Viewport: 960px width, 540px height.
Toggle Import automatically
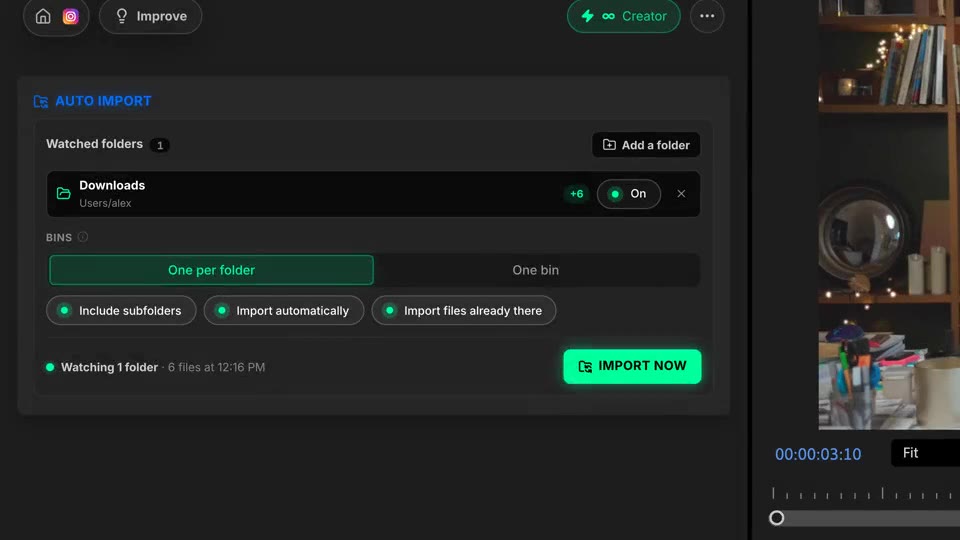coord(283,310)
